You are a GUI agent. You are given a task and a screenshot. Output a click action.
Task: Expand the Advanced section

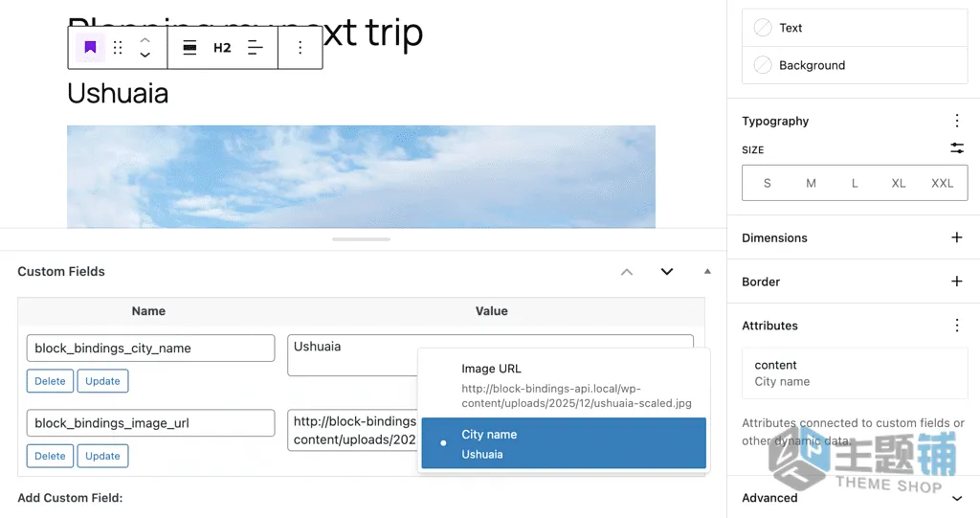coord(957,498)
